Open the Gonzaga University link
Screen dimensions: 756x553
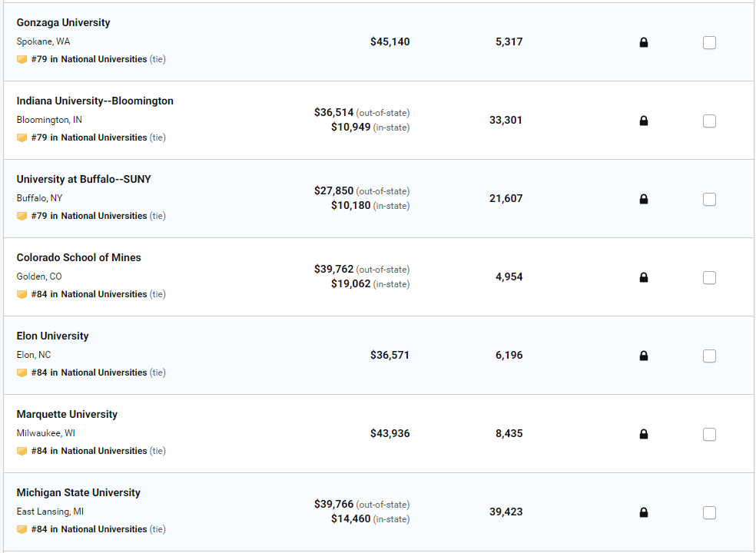pos(63,23)
